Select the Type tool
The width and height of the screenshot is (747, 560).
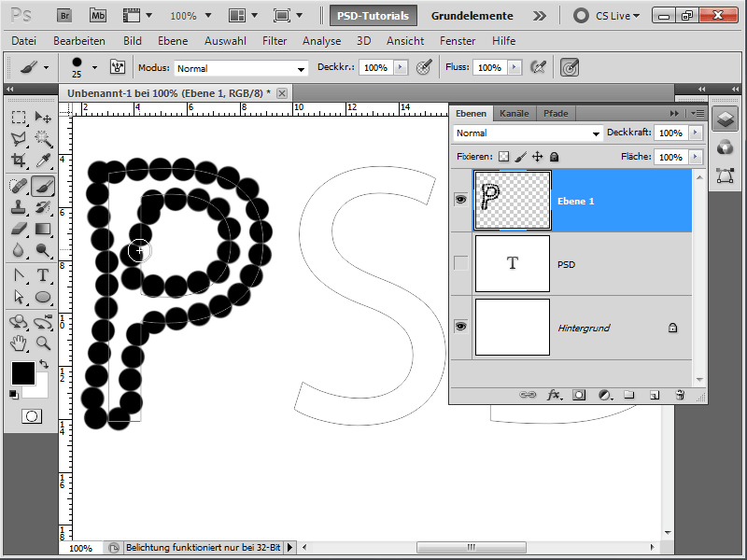click(x=43, y=275)
